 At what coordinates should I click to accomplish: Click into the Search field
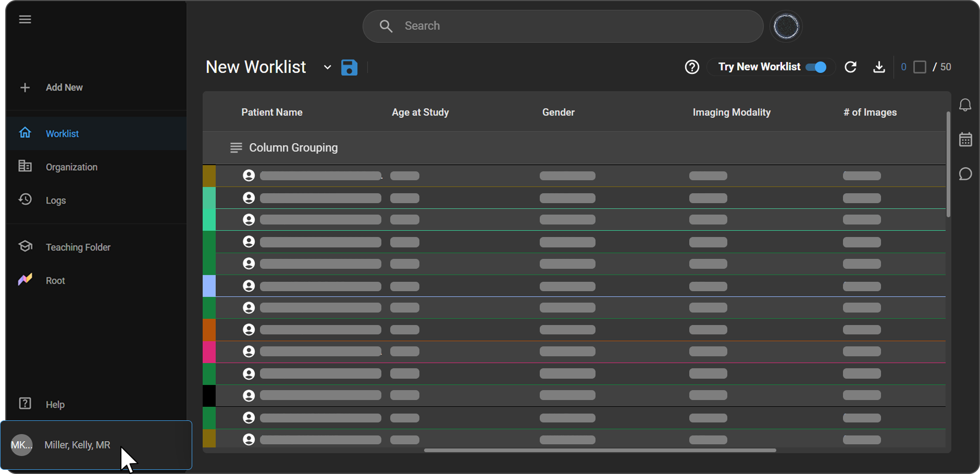pos(563,26)
